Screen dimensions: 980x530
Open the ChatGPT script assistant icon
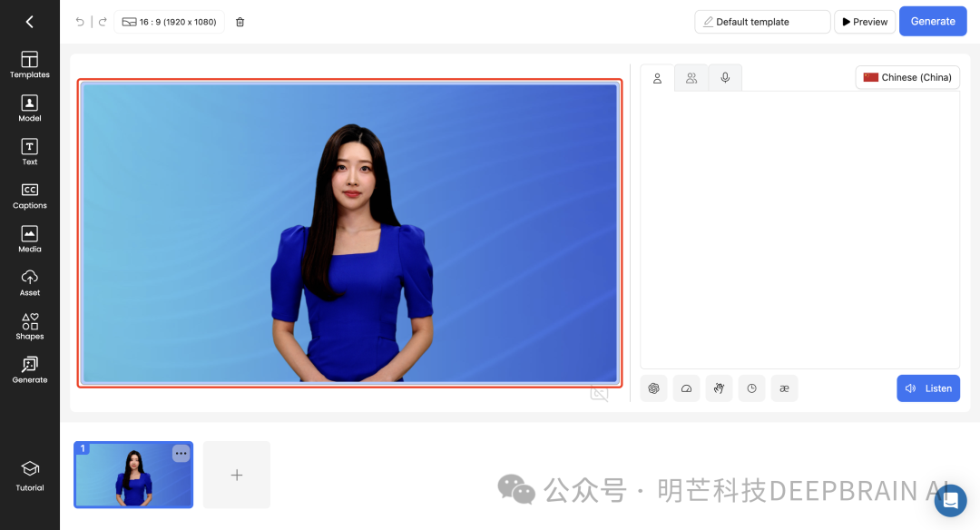[653, 388]
